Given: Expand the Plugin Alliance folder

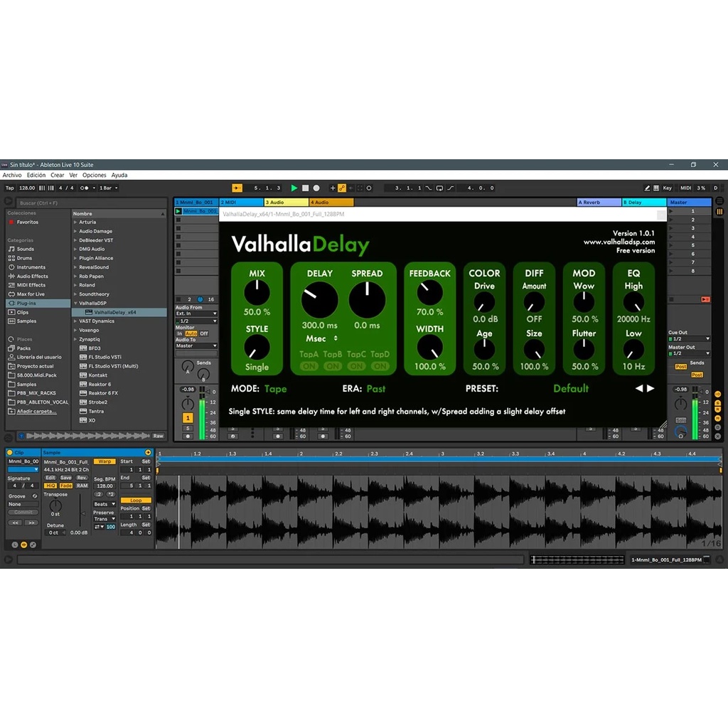Looking at the screenshot, I should click(75, 258).
